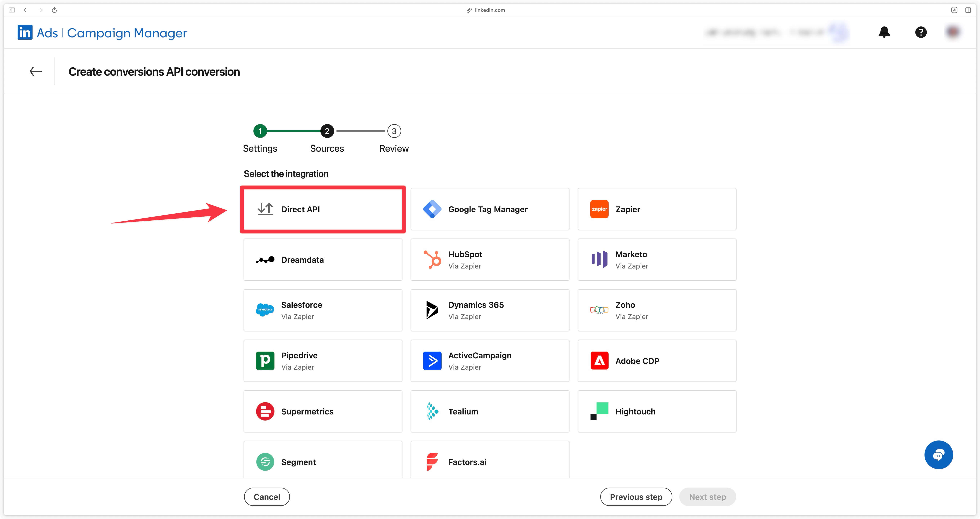Click the LinkedIn logo icon
Viewport: 980px width, 519px height.
(25, 32)
